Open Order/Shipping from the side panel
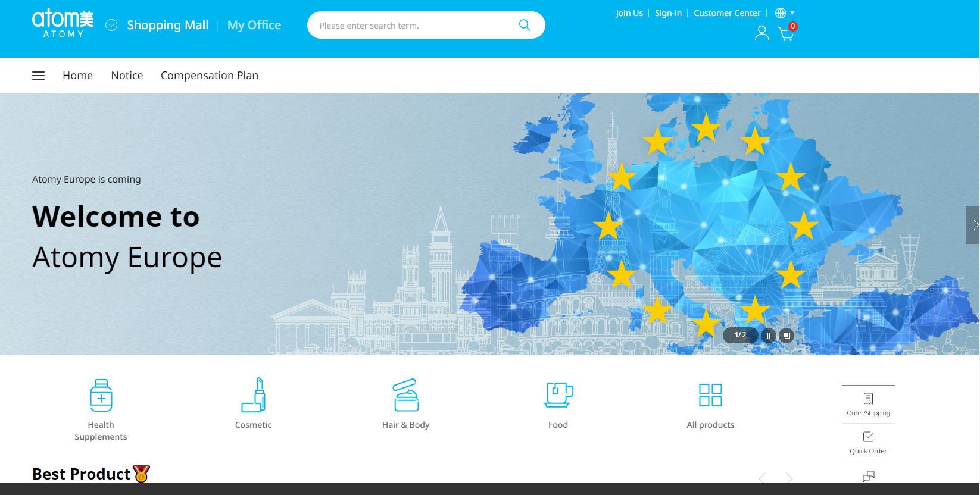The width and height of the screenshot is (980, 495). [x=869, y=405]
